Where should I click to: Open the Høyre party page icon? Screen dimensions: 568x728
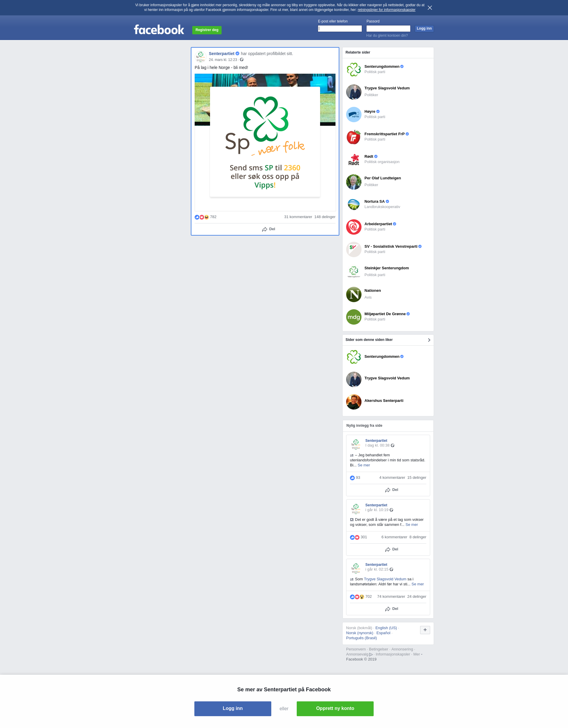click(354, 114)
